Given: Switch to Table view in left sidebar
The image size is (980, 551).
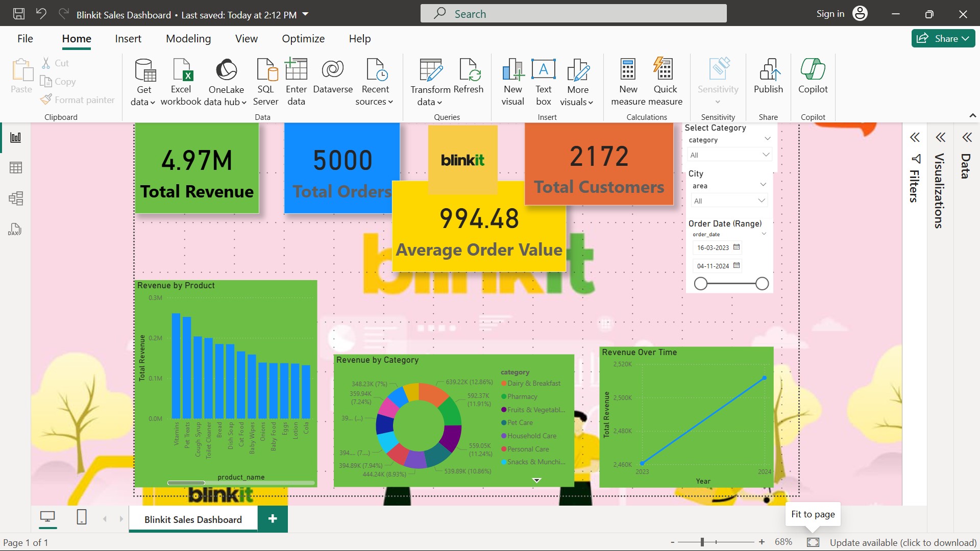Looking at the screenshot, I should click(16, 168).
